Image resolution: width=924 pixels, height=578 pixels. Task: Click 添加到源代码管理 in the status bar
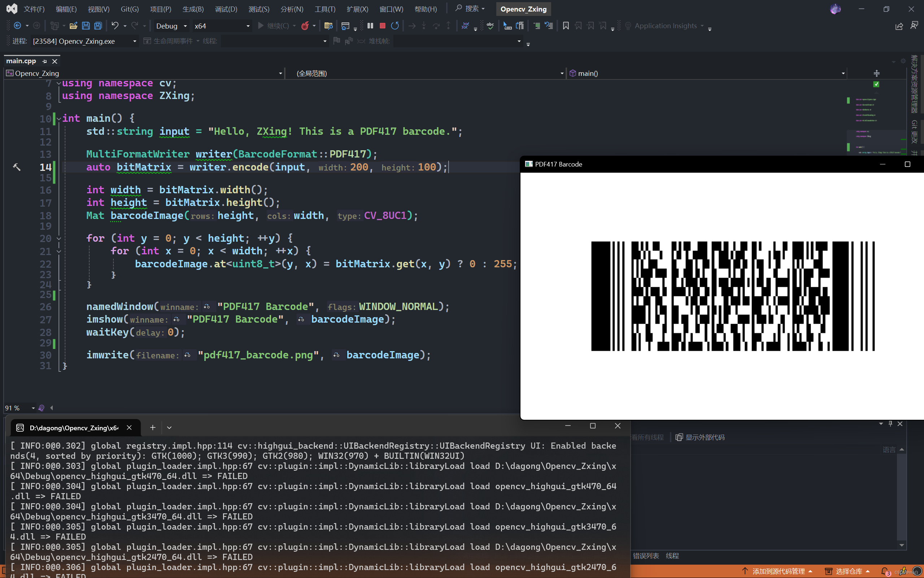(777, 571)
